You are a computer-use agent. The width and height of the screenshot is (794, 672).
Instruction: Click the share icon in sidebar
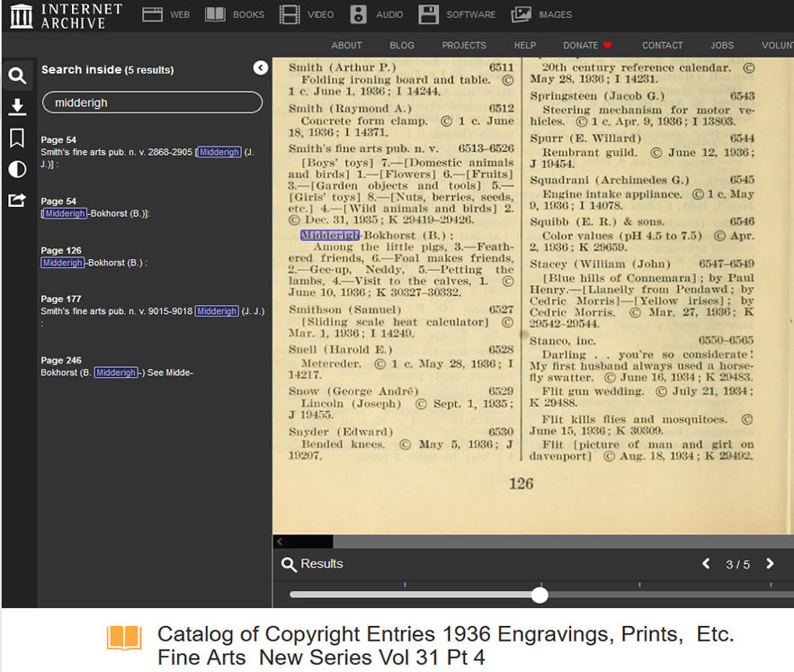pos(17,200)
